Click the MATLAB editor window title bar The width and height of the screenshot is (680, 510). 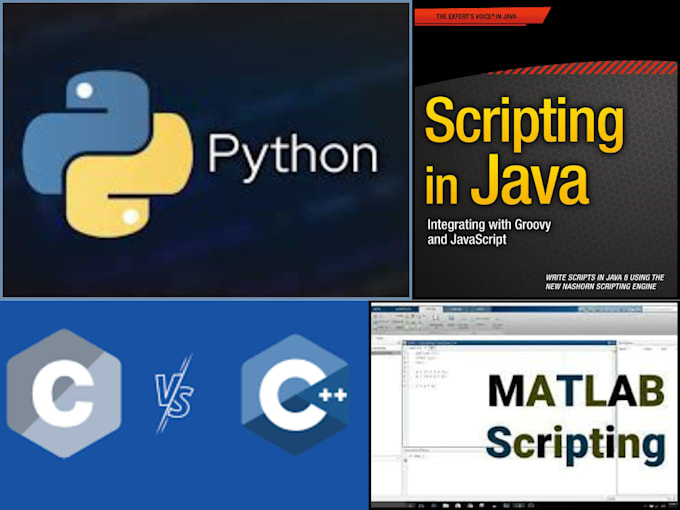point(507,343)
